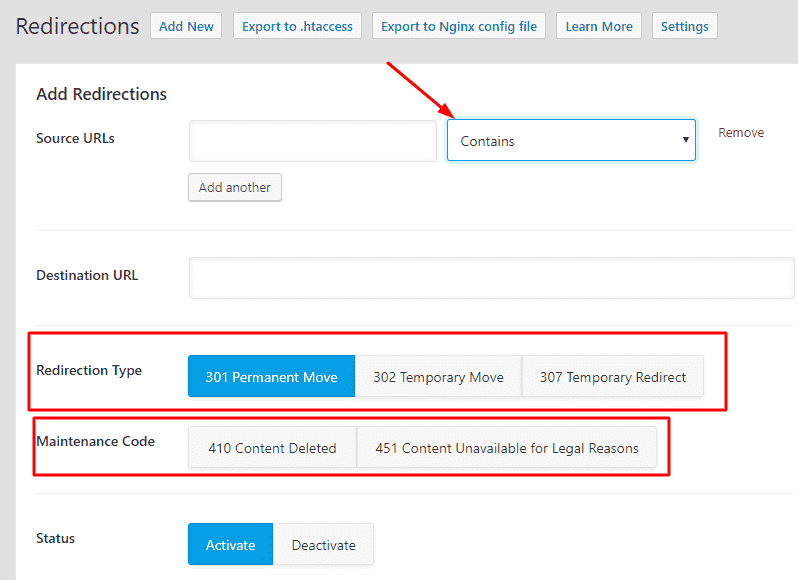This screenshot has height=580, width=798.
Task: Set status to Activate
Action: 231,544
